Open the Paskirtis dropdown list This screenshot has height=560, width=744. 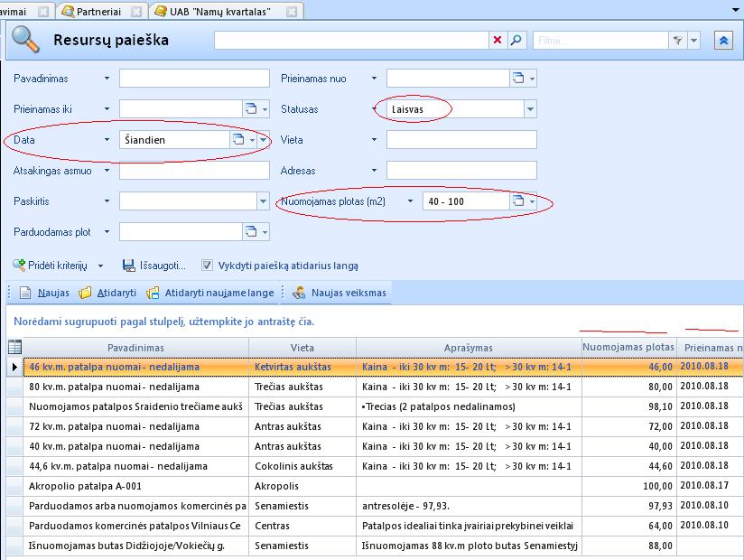click(x=263, y=201)
